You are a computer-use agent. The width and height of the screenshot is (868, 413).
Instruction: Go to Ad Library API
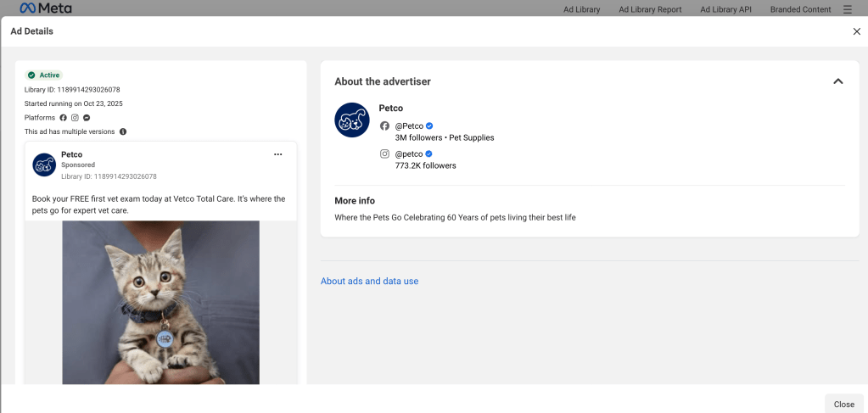click(x=725, y=9)
